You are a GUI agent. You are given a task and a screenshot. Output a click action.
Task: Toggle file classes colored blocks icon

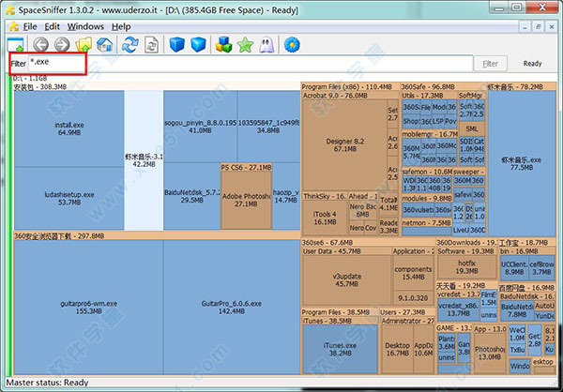[x=223, y=45]
